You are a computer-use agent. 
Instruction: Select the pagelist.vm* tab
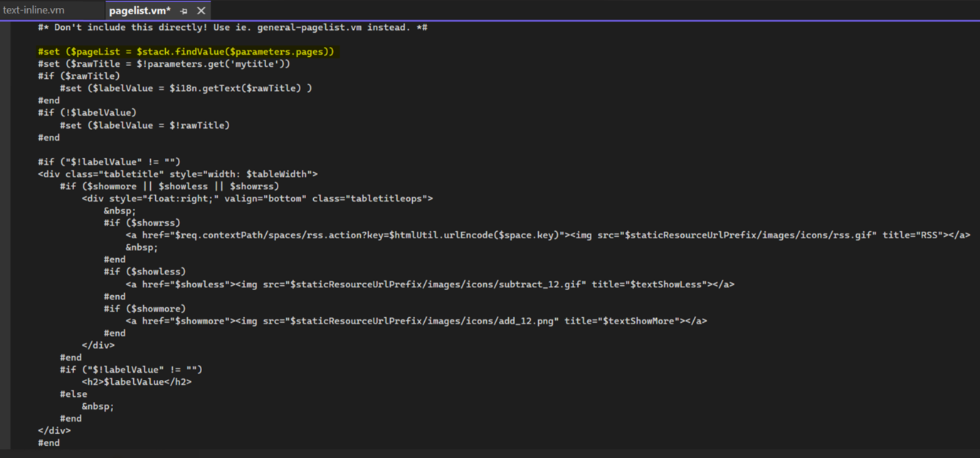pyautogui.click(x=139, y=11)
